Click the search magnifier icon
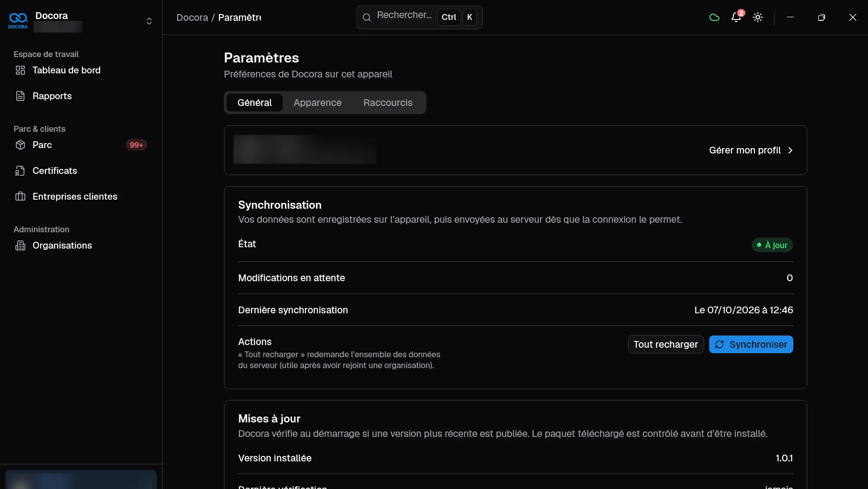Image resolution: width=868 pixels, height=489 pixels. pyautogui.click(x=367, y=17)
